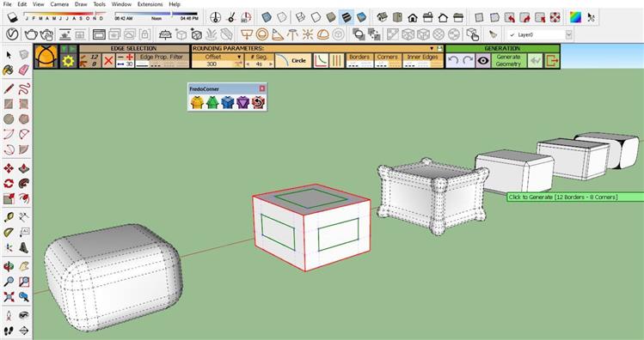Activate the Zoom magnifier tool
The height and width of the screenshot is (340, 644).
(9, 282)
